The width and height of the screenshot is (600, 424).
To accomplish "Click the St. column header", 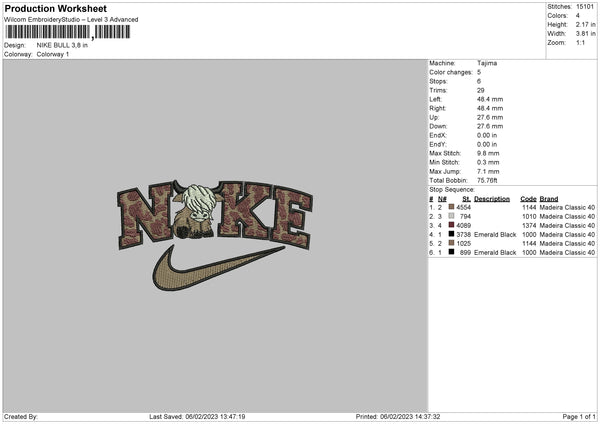I will [x=466, y=199].
